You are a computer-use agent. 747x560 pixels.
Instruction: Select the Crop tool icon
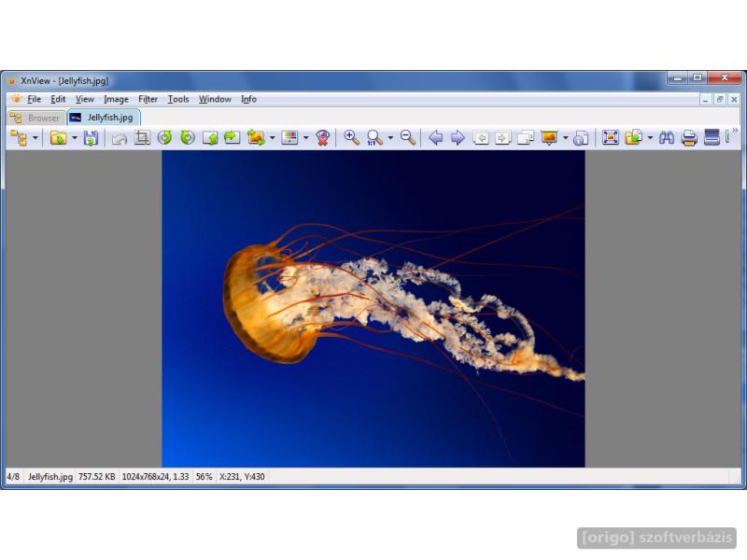[x=142, y=138]
